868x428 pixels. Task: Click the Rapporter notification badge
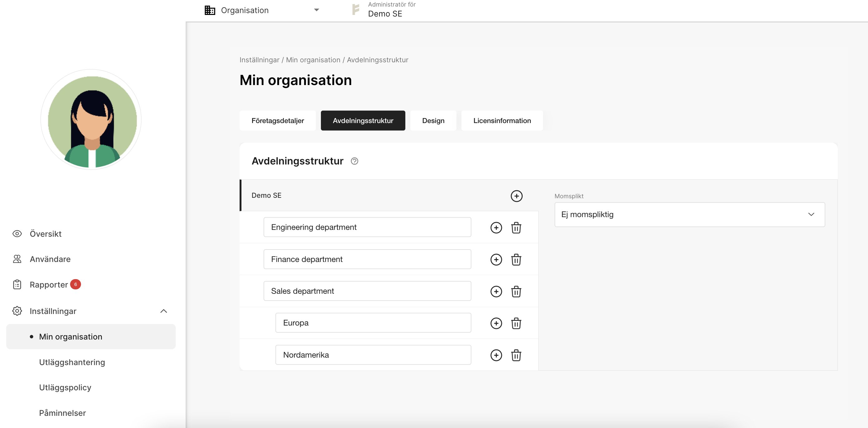point(75,284)
